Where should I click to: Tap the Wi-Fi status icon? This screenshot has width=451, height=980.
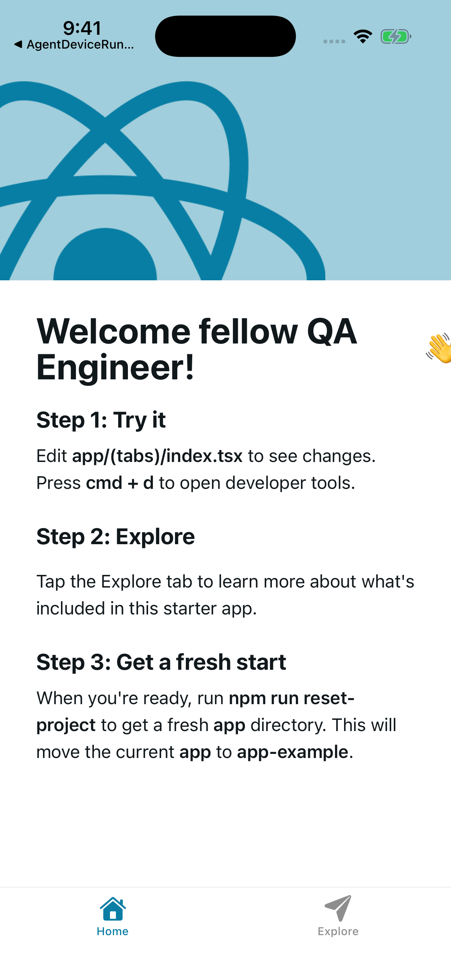click(x=363, y=37)
